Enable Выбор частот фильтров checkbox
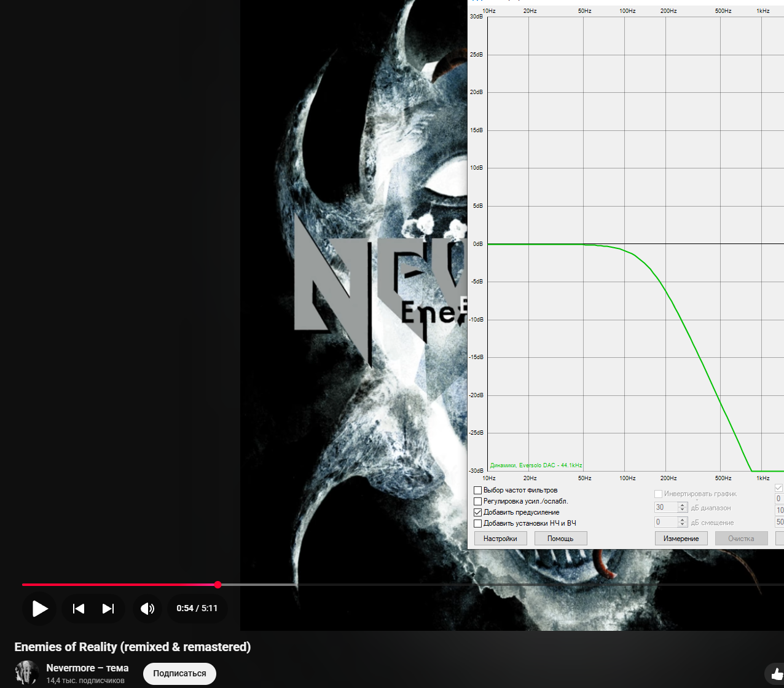The height and width of the screenshot is (688, 784). [477, 491]
